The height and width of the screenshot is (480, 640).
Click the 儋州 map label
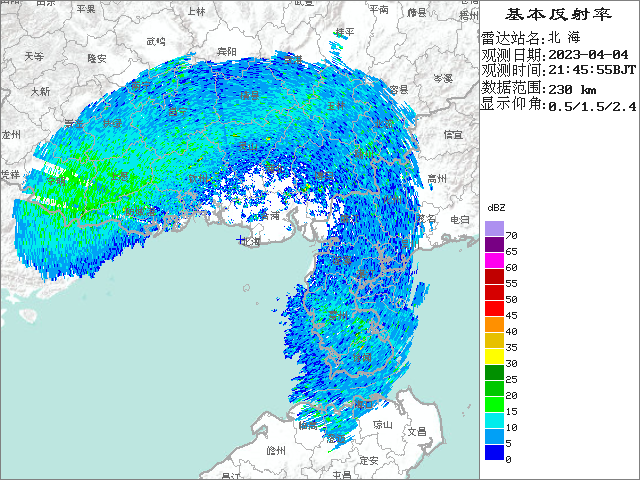tap(276, 451)
